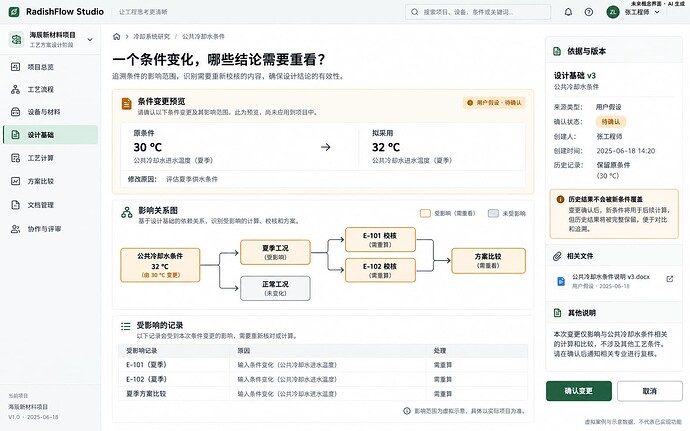690x431 pixels.
Task: Open 项目总览 in the sidebar
Action: [x=50, y=67]
